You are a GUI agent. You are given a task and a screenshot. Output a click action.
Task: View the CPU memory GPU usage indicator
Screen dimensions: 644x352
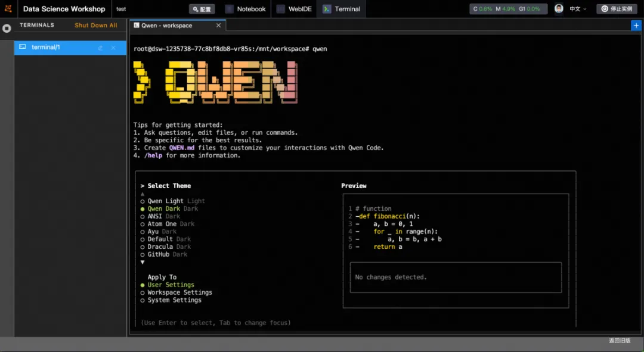508,9
